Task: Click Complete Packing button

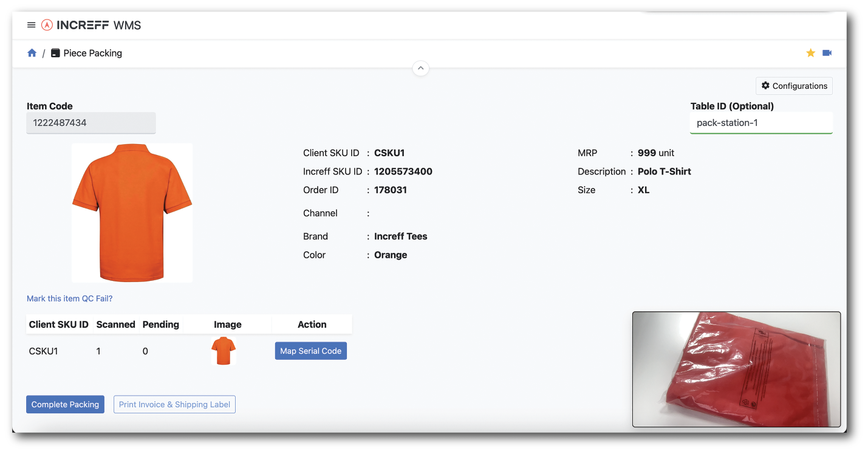Action: 65,404
